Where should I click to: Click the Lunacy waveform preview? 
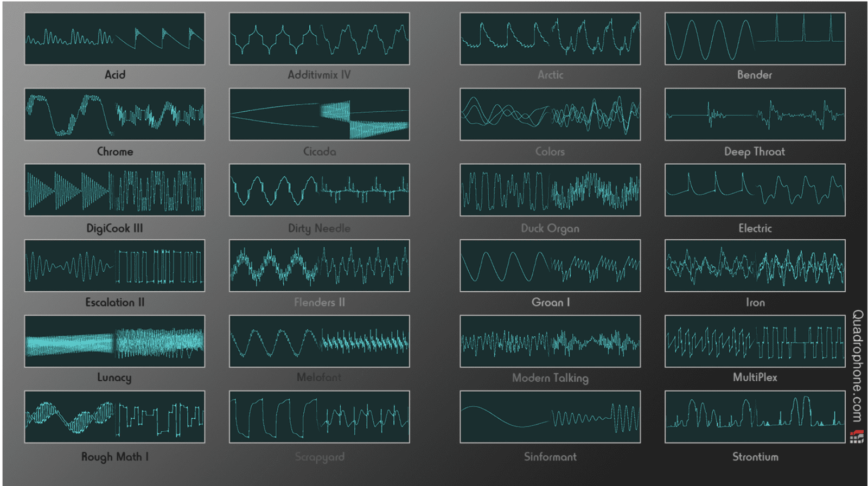tap(114, 341)
